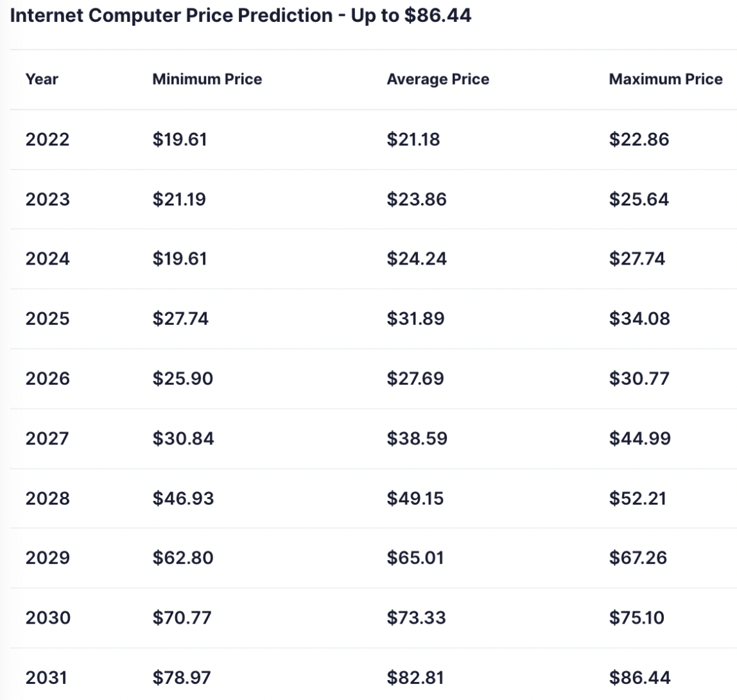The width and height of the screenshot is (737, 700).
Task: Select the $67.26 maximum price value
Action: coord(637,557)
